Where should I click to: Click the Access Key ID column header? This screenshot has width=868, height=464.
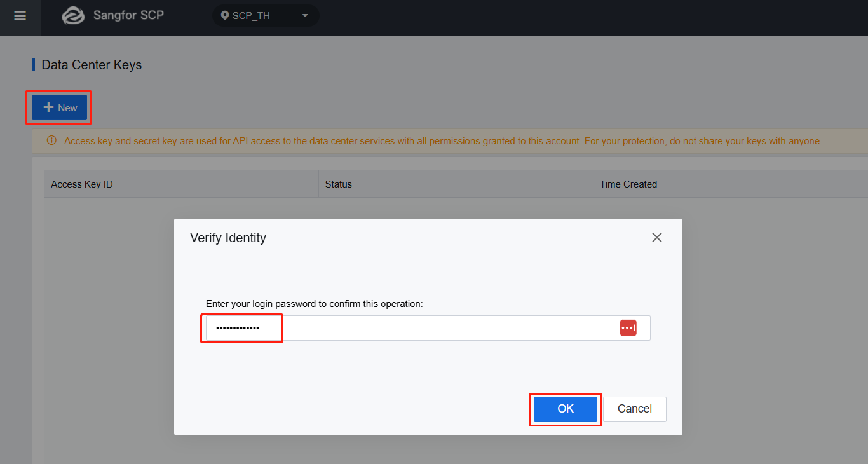(82, 184)
